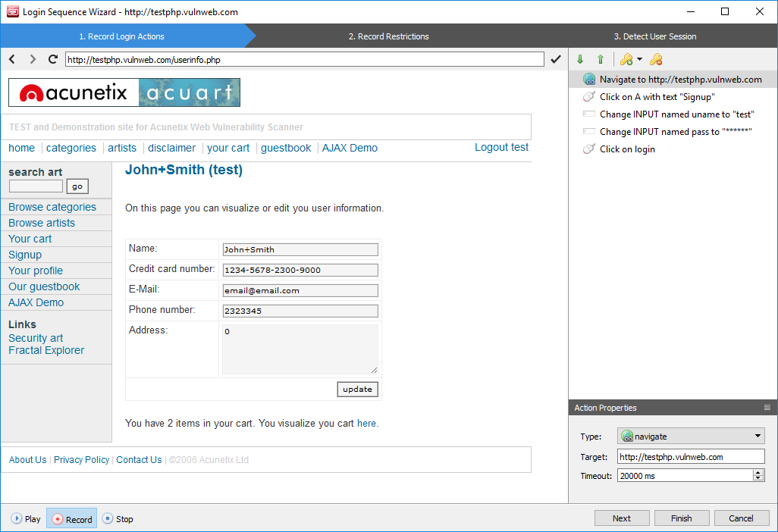Click the checkmark to validate the URL

(x=556, y=58)
